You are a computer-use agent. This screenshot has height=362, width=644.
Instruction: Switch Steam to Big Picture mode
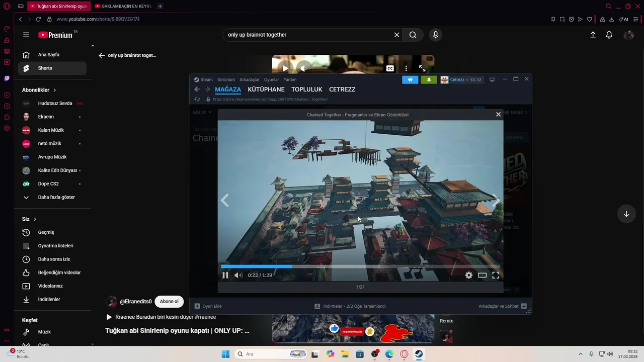pyautogui.click(x=492, y=79)
